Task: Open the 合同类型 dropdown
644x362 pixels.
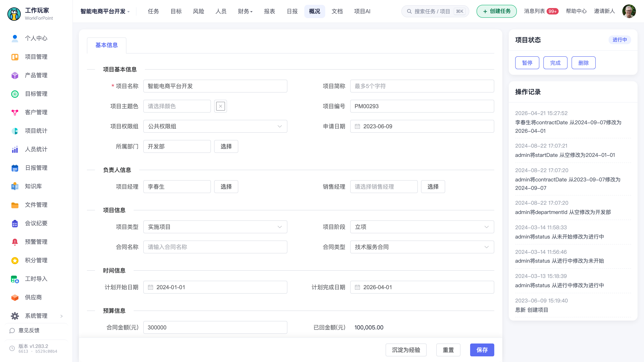Action: tap(422, 247)
